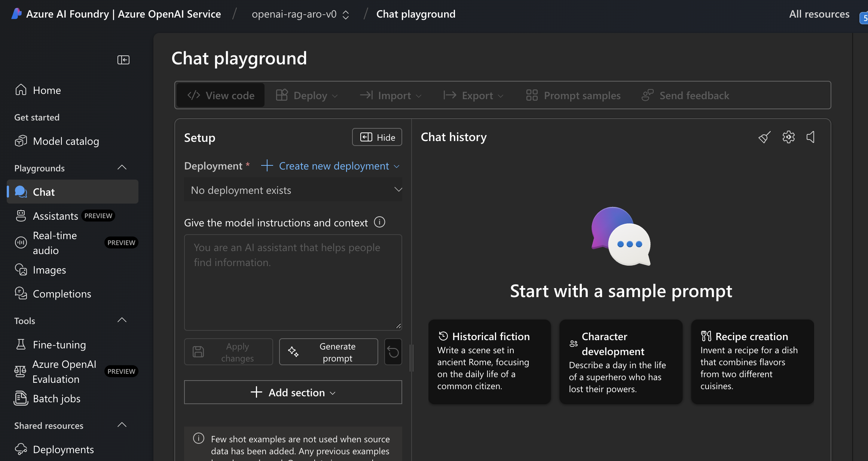Screen dimensions: 868x461
Task: Click the clear chat broom icon
Action: point(764,137)
